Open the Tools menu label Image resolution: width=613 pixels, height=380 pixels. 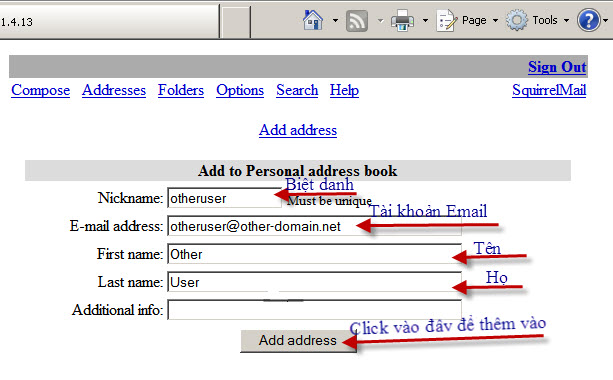point(545,20)
